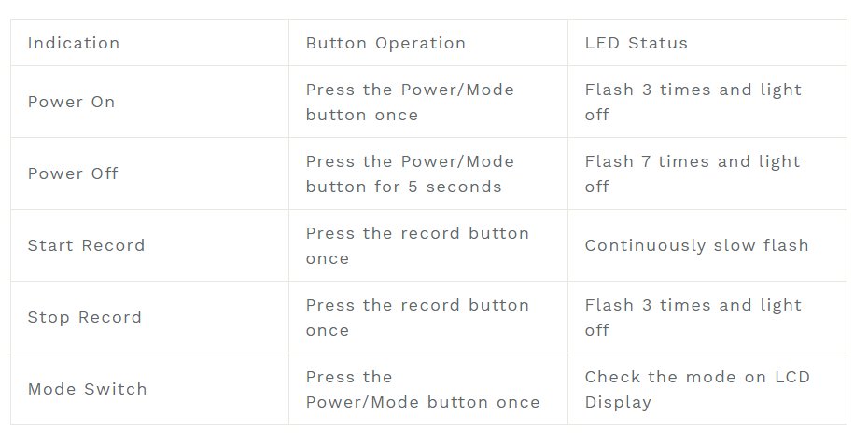Select the Power Off indication cell
Screen dimensions: 868x443
tap(73, 174)
